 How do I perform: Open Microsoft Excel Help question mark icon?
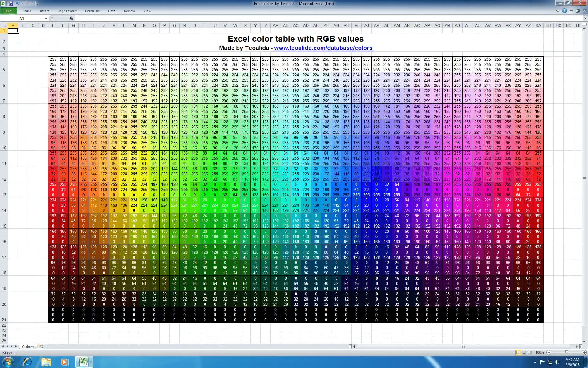(564, 11)
